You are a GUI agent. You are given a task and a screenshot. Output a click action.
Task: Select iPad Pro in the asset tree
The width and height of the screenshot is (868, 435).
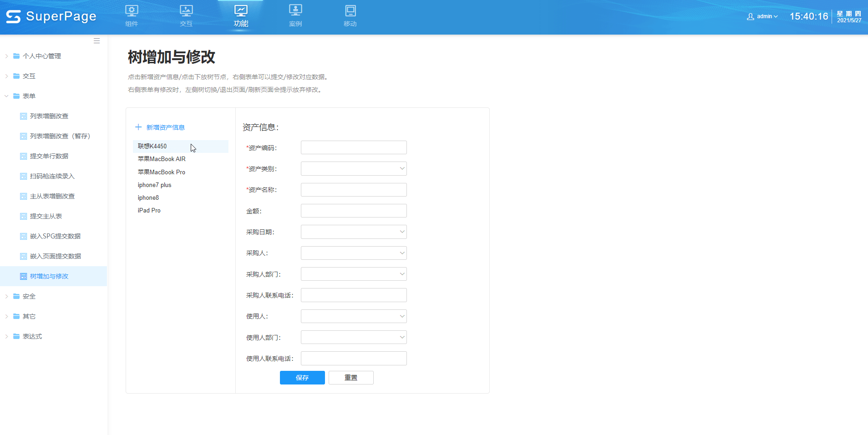coord(149,210)
